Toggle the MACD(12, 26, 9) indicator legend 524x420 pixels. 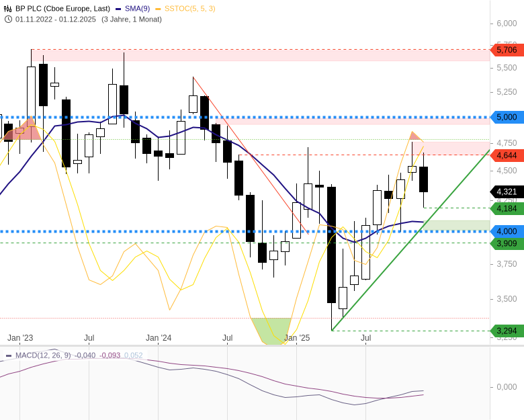(38, 355)
